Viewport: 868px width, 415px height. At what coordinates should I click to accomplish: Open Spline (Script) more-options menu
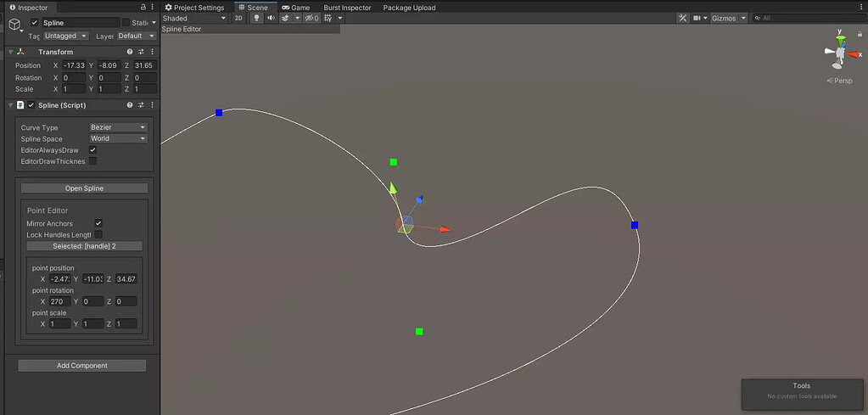(x=152, y=105)
